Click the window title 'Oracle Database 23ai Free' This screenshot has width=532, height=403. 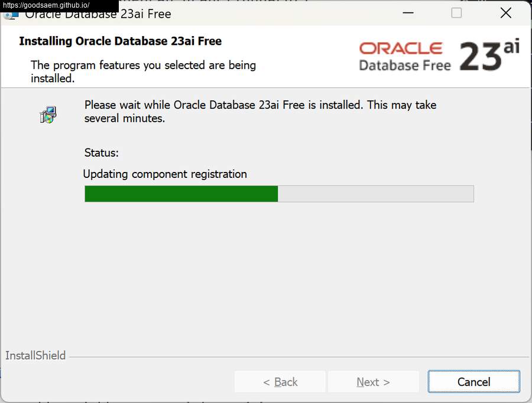(98, 15)
